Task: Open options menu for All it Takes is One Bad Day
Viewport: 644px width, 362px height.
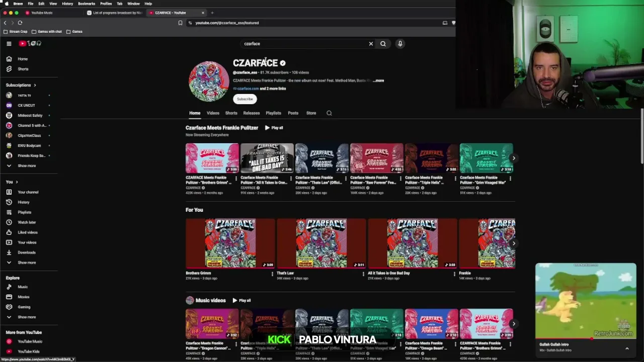Action: [454, 274]
